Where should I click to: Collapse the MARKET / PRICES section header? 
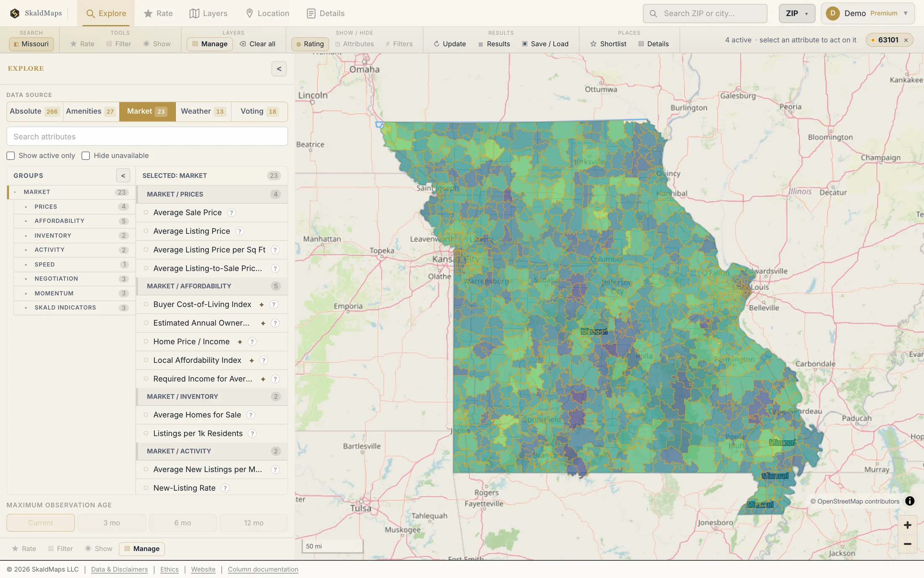pyautogui.click(x=212, y=194)
